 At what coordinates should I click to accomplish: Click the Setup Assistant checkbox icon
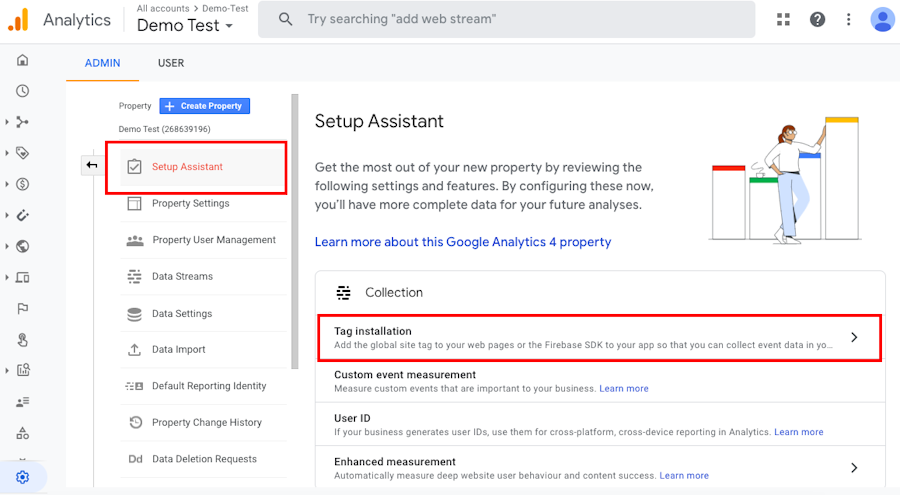pyautogui.click(x=134, y=167)
